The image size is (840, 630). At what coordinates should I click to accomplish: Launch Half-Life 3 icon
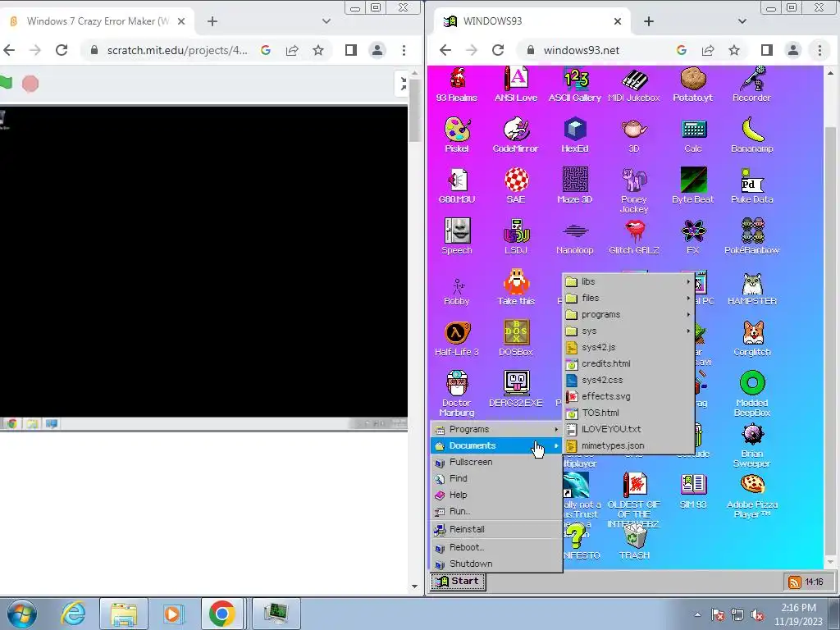click(x=457, y=338)
